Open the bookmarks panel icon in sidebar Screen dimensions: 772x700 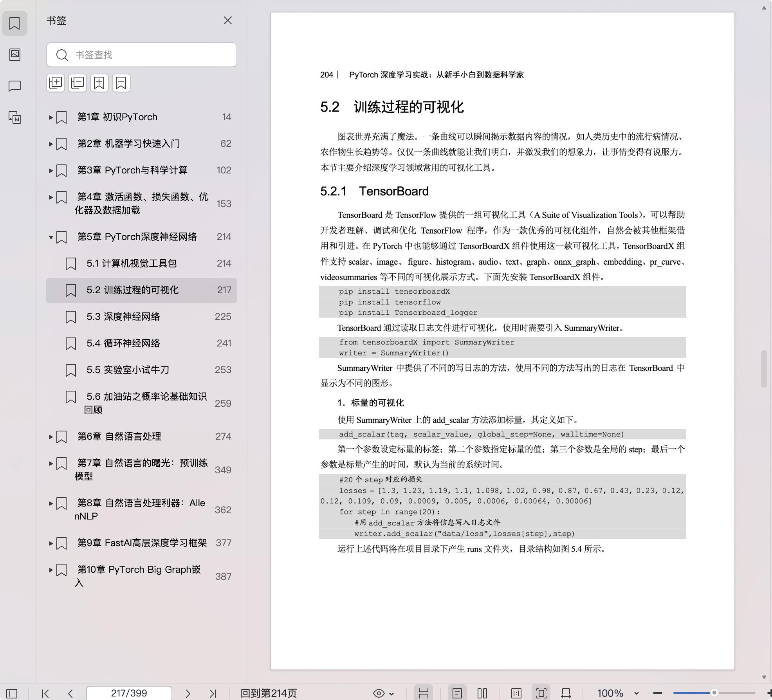[x=15, y=23]
